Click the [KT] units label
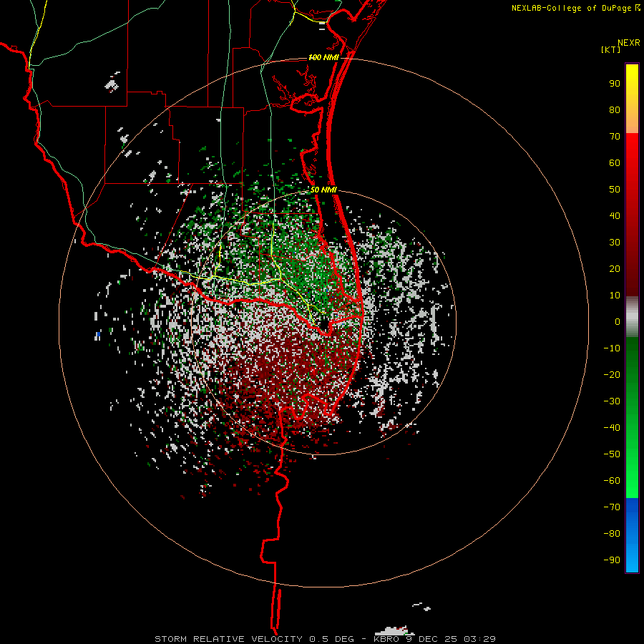The image size is (644, 644). pyautogui.click(x=611, y=49)
